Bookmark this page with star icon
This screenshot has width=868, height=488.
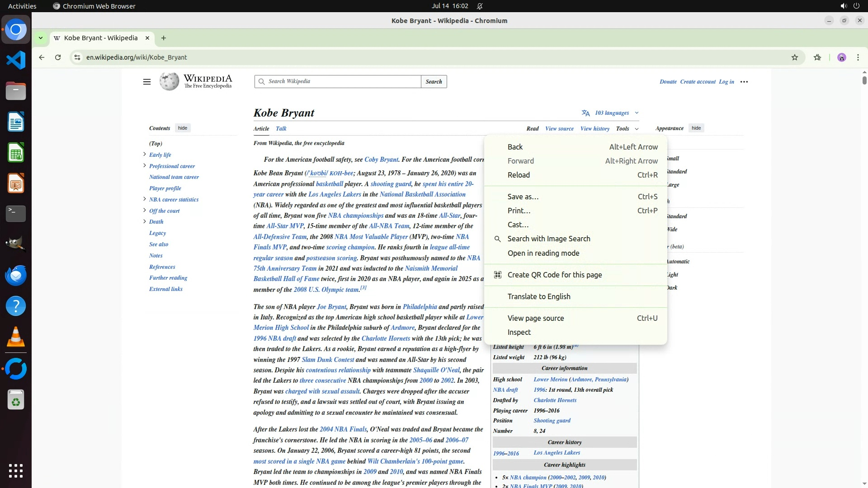794,57
